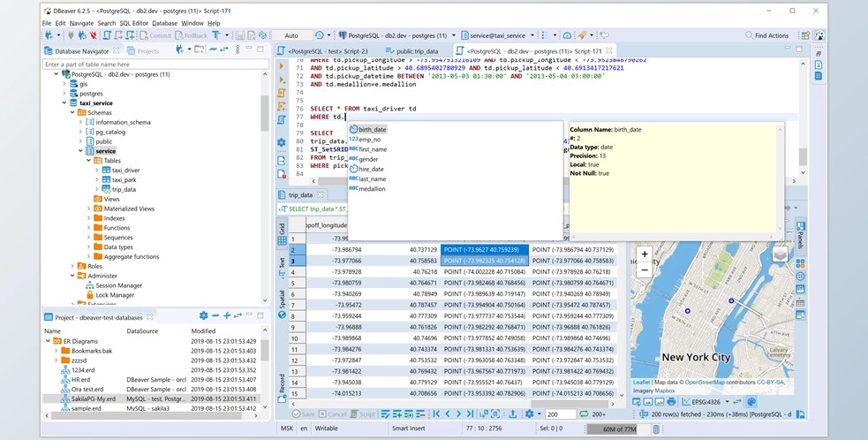Click the Commit transaction button
Viewport: 868px width, 440px height.
pyautogui.click(x=154, y=35)
